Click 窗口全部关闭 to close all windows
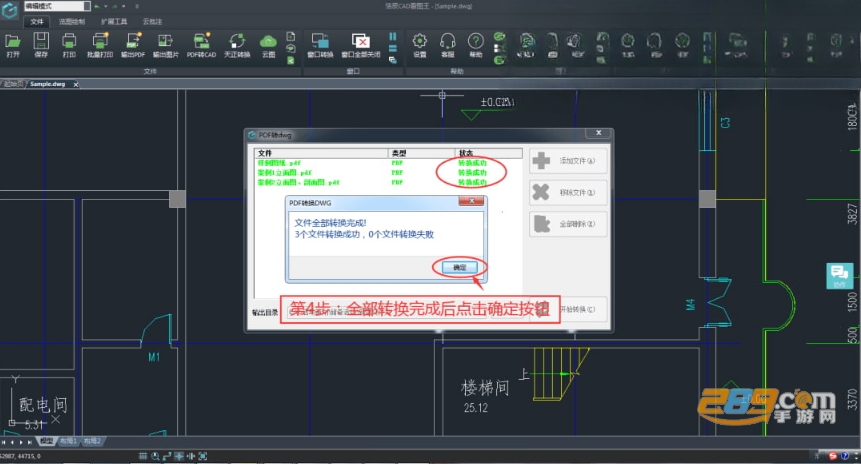Viewport: 861px width, 464px height. click(361, 44)
